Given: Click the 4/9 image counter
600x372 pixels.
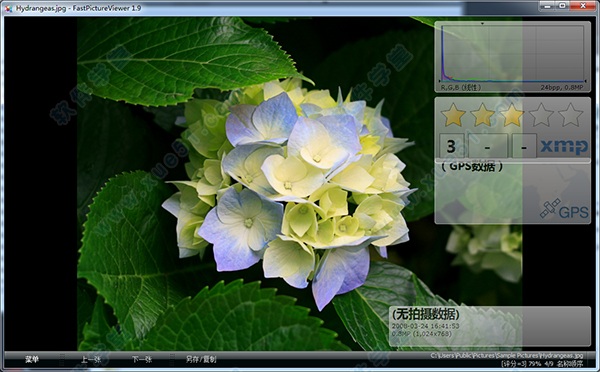Looking at the screenshot, I should (x=549, y=363).
